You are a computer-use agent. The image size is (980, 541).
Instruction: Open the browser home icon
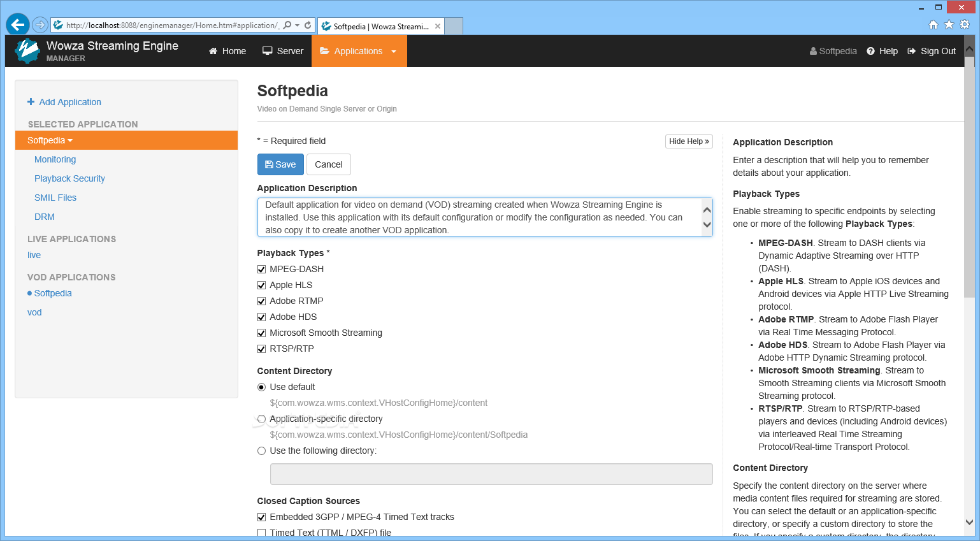(933, 24)
